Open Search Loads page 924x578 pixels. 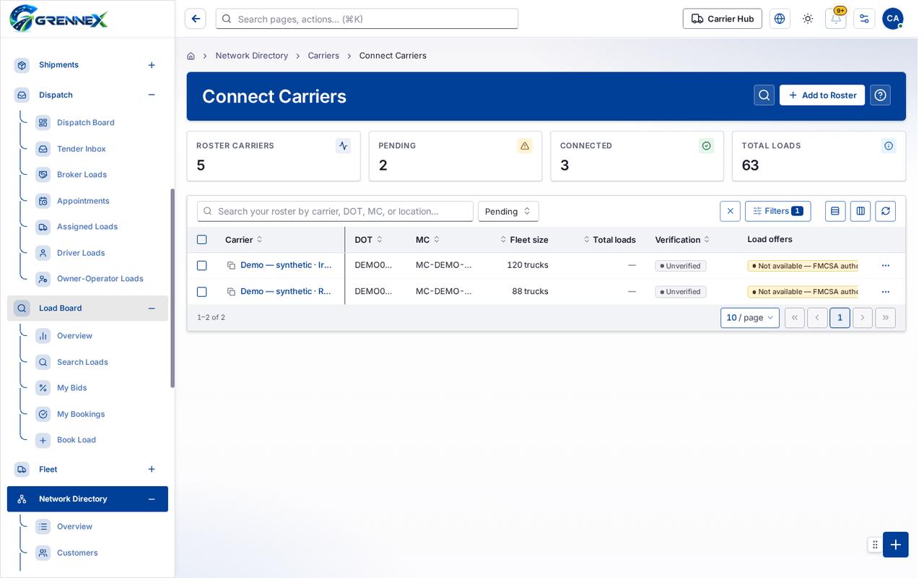[x=82, y=362]
